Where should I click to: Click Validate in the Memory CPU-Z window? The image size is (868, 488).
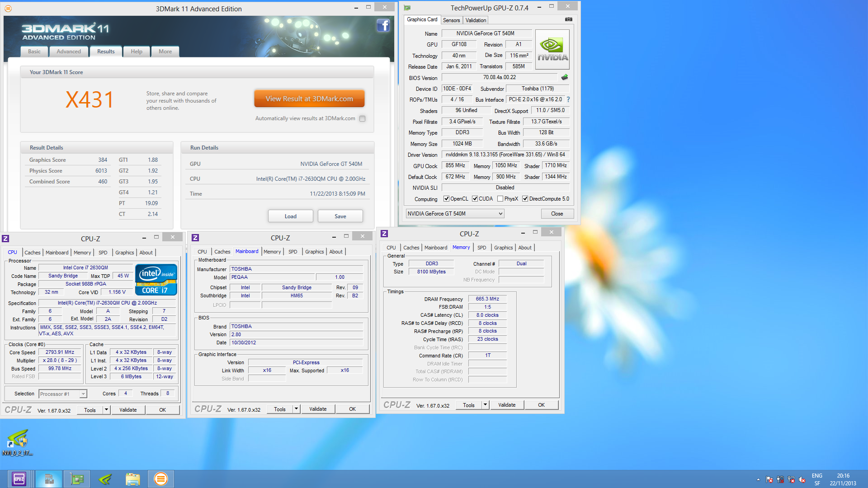pos(507,405)
